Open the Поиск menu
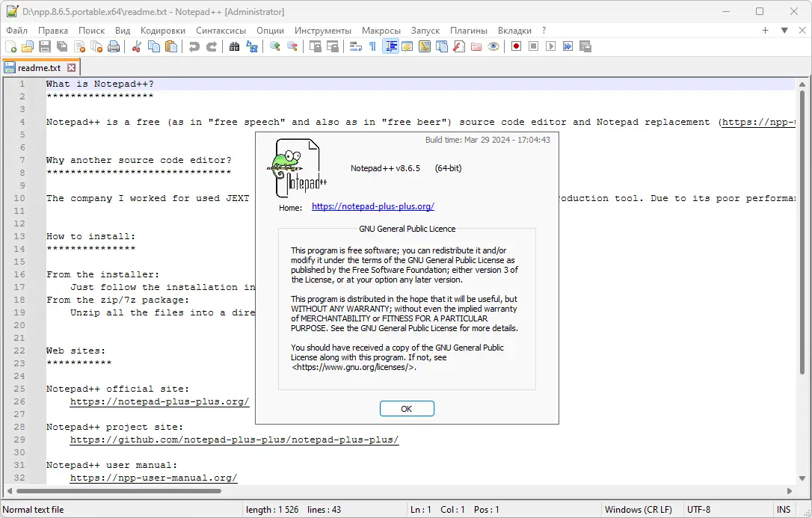Image resolution: width=812 pixels, height=518 pixels. coord(92,31)
